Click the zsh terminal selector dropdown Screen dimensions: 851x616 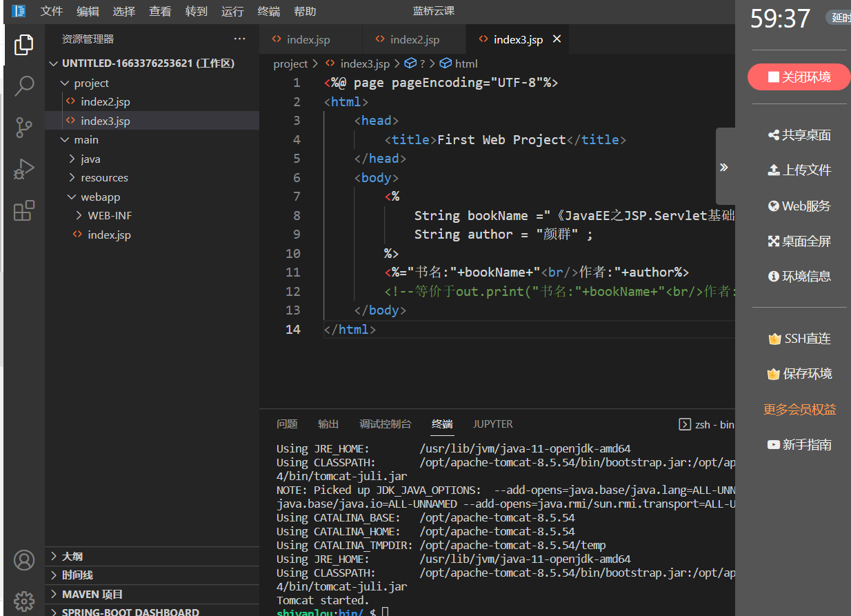tap(707, 424)
